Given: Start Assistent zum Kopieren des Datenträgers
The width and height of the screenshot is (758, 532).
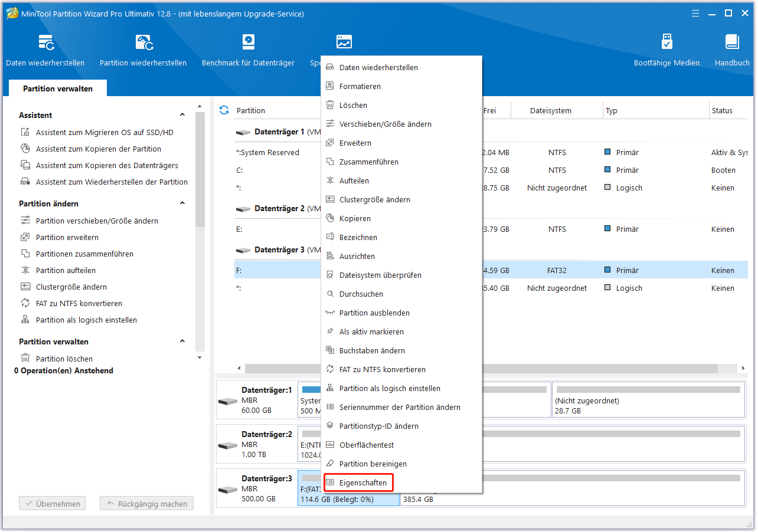Looking at the screenshot, I should (x=107, y=166).
